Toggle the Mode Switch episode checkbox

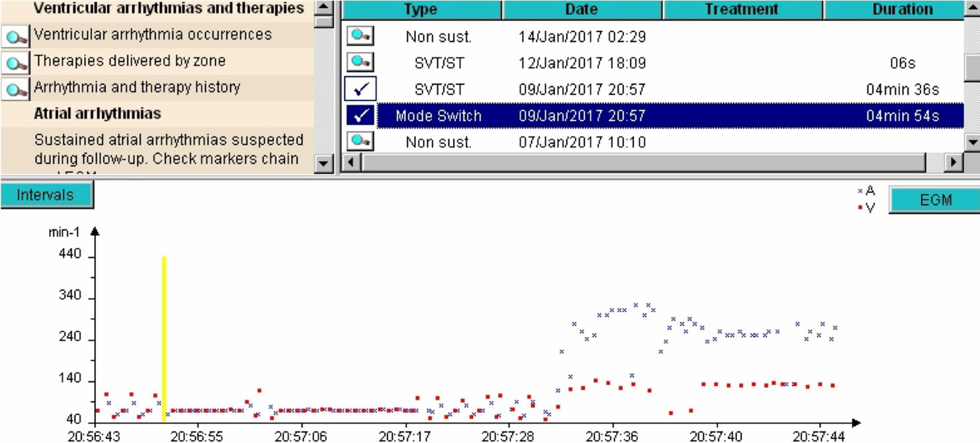pyautogui.click(x=360, y=115)
